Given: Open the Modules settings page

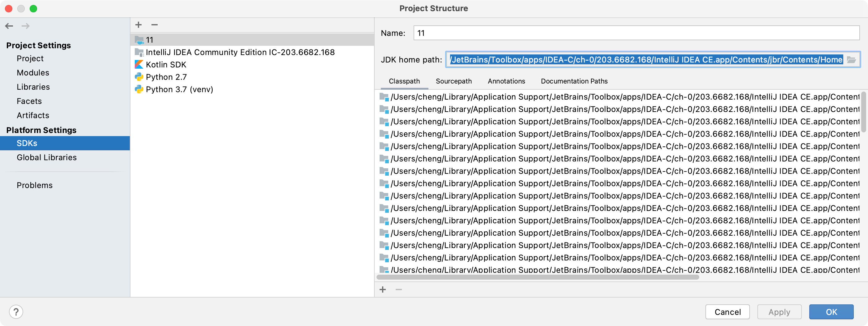Looking at the screenshot, I should (33, 73).
